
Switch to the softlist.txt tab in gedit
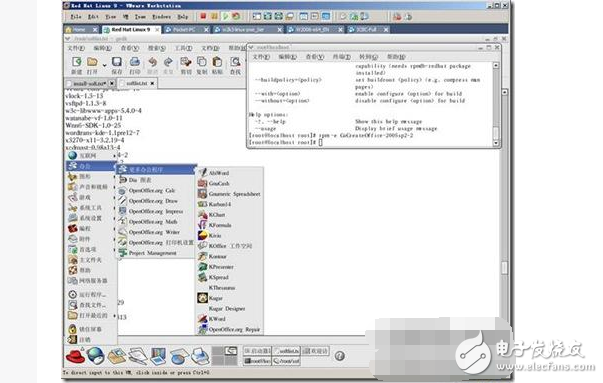137,83
